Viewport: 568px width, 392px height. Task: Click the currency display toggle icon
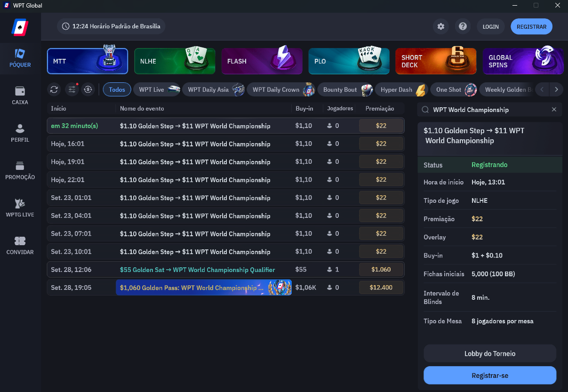88,89
